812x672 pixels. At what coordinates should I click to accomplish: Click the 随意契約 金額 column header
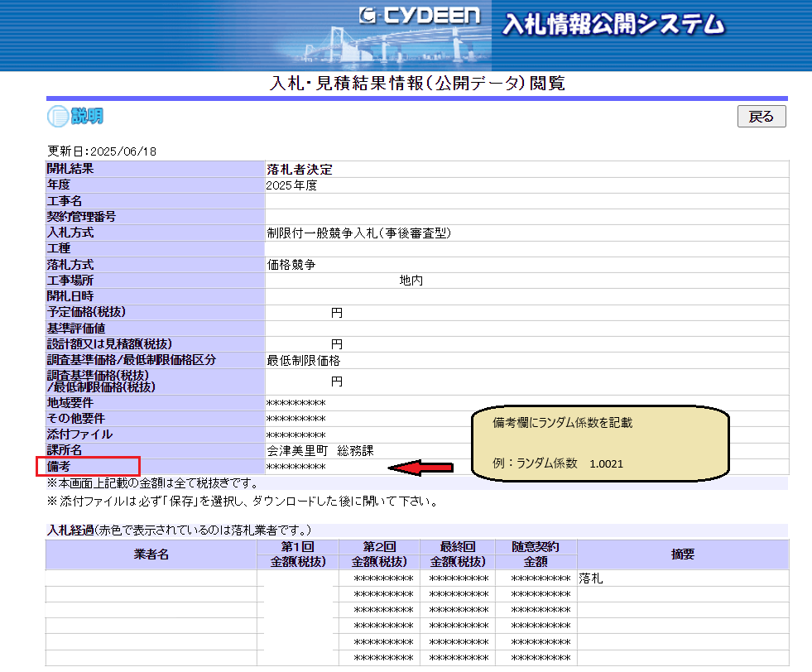click(x=536, y=554)
